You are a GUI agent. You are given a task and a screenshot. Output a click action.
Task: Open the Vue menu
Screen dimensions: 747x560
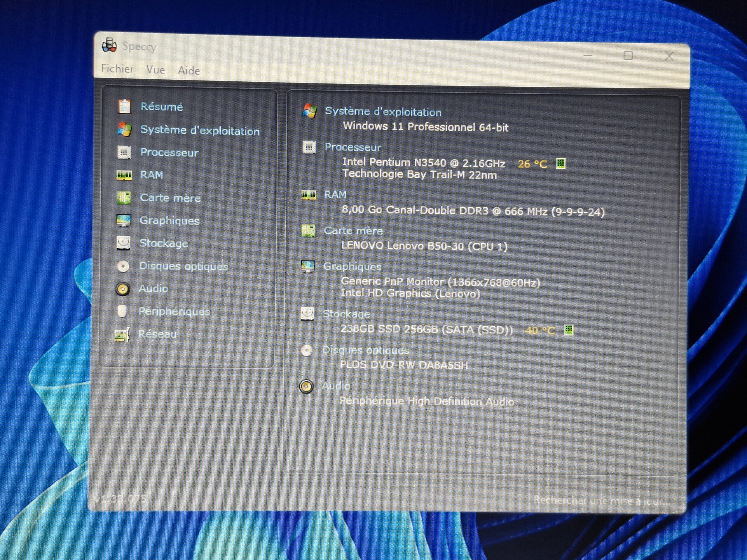tap(156, 70)
